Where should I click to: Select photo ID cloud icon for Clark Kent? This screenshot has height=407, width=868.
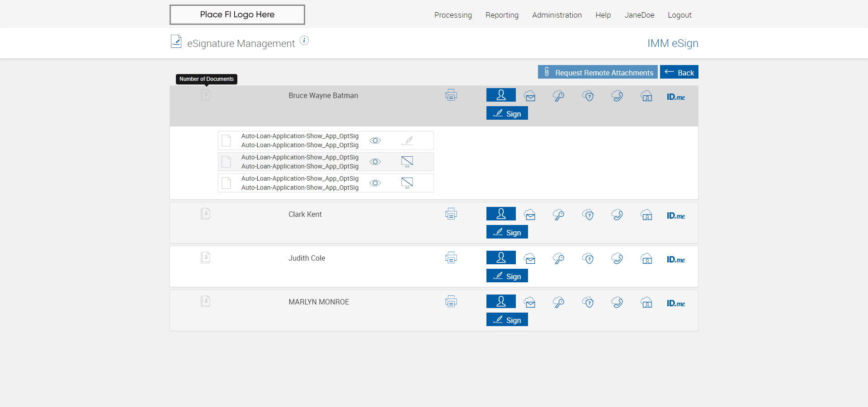coord(646,215)
